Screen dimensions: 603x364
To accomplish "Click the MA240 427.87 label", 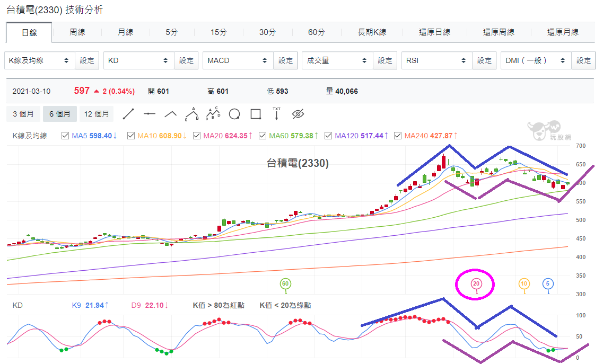I will (431, 136).
